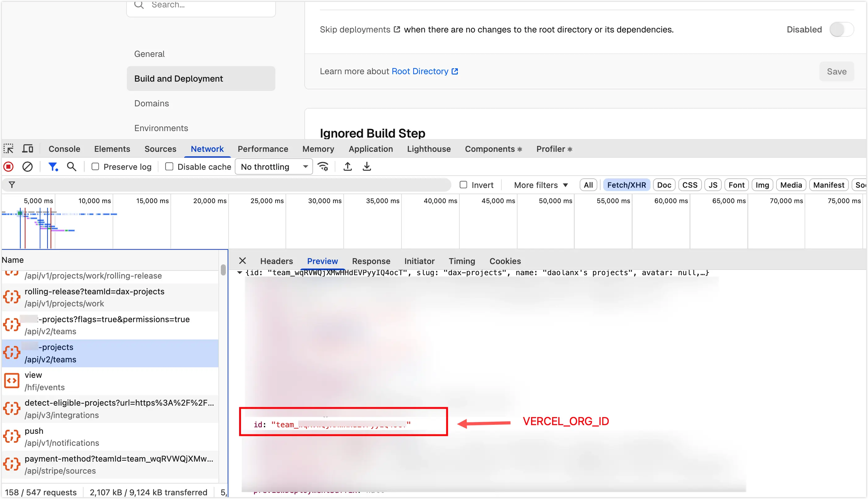Click the clear network log icon
Viewport: 868px width, 499px height.
coord(28,167)
